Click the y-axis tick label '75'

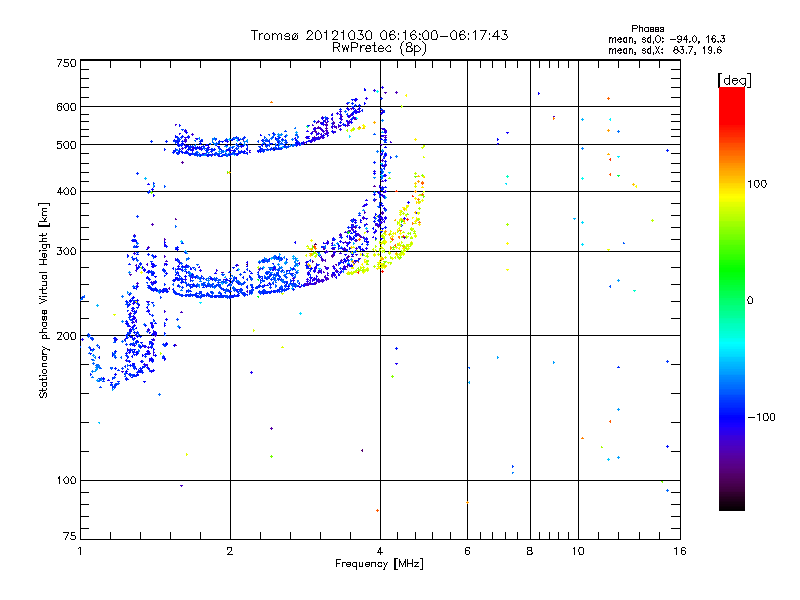pos(70,536)
